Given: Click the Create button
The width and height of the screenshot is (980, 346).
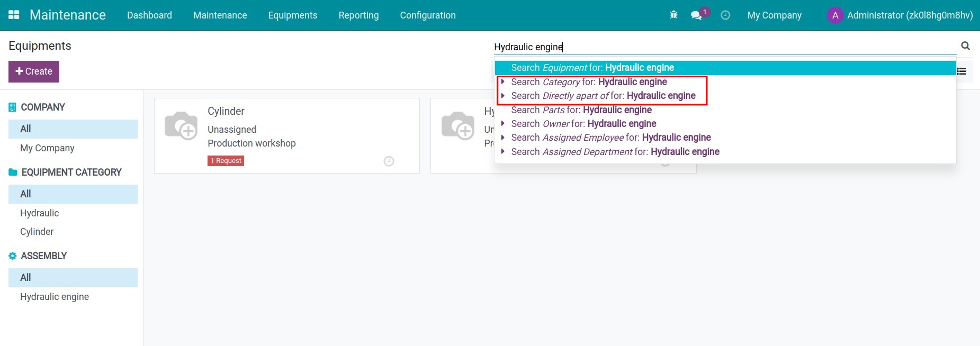Looking at the screenshot, I should [34, 71].
